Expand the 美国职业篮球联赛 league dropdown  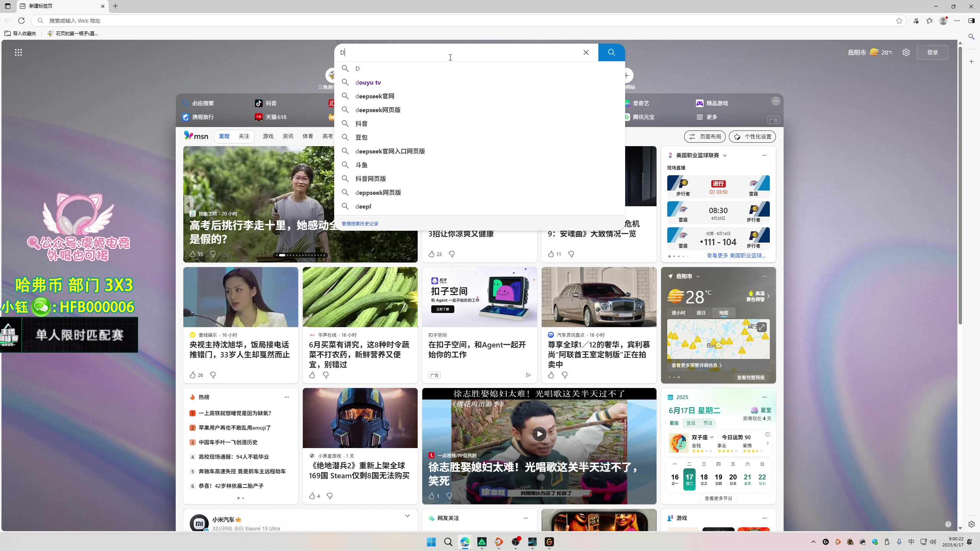click(725, 156)
